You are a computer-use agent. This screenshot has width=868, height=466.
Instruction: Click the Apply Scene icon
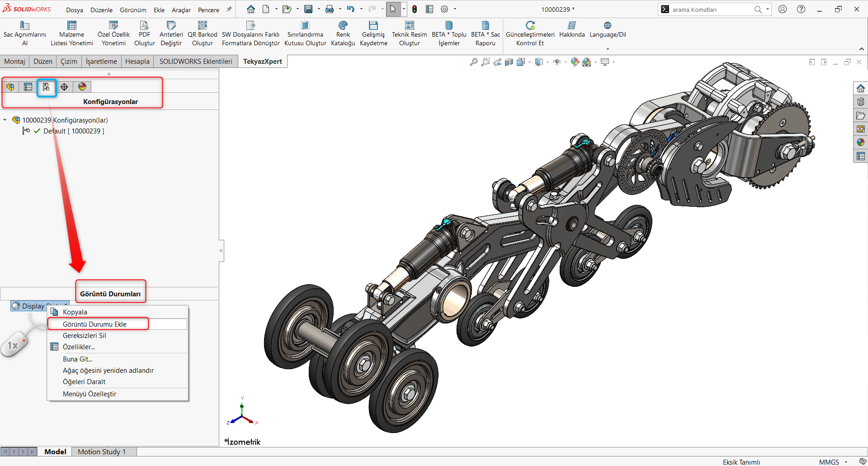click(x=587, y=62)
